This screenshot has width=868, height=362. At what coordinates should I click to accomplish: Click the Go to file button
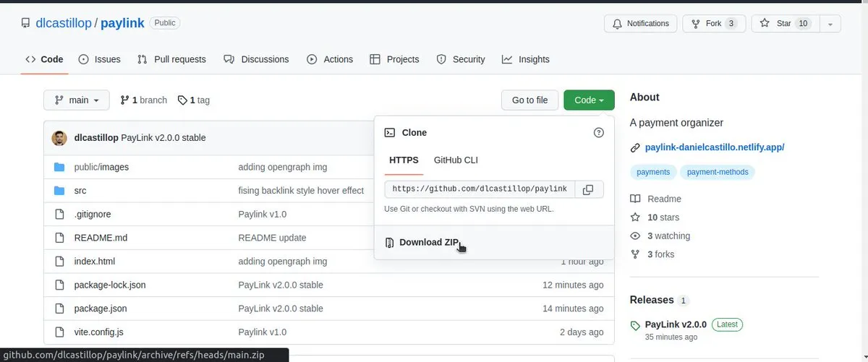[x=529, y=100]
